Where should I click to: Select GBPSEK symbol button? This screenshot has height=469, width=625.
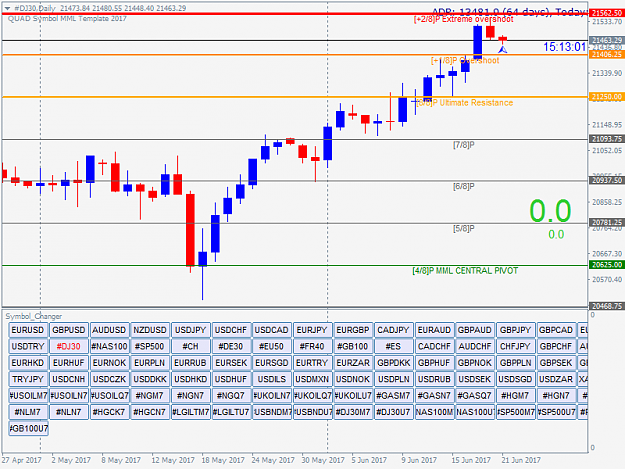(556, 363)
